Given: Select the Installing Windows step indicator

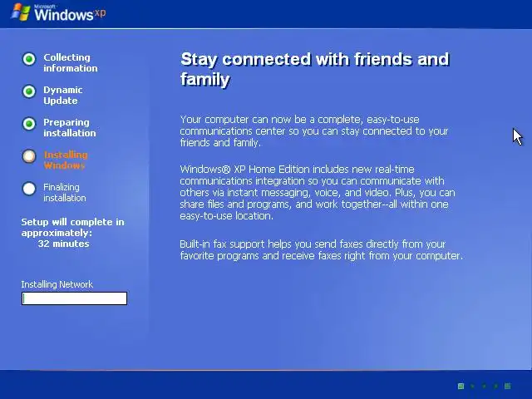Looking at the screenshot, I should coord(29,156).
